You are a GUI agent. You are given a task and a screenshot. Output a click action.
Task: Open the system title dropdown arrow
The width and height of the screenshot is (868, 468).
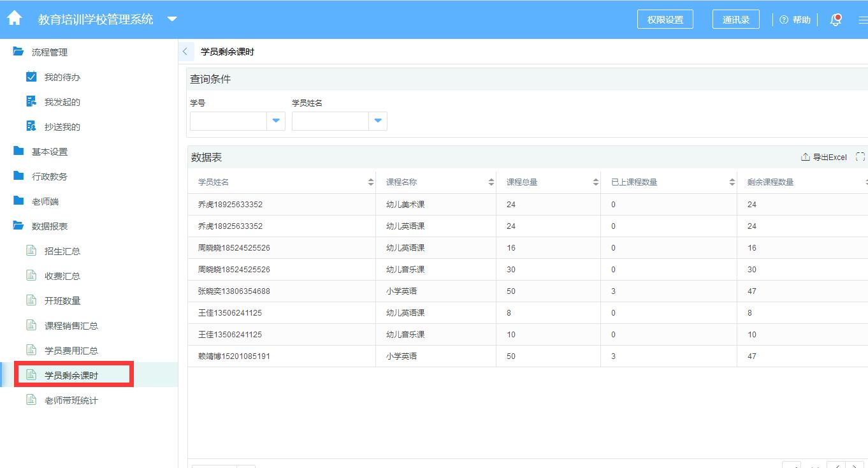click(172, 19)
